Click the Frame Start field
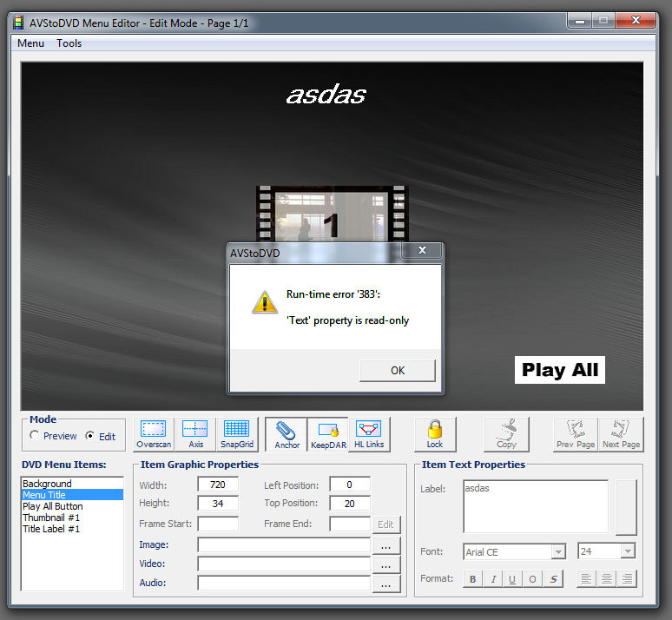This screenshot has width=672, height=620. tap(218, 524)
